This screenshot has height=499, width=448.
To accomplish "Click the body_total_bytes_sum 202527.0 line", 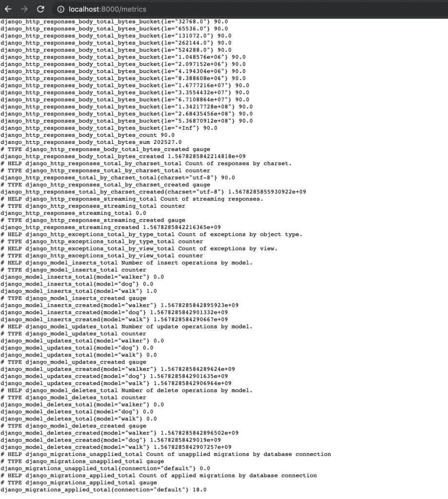I will click(91, 142).
